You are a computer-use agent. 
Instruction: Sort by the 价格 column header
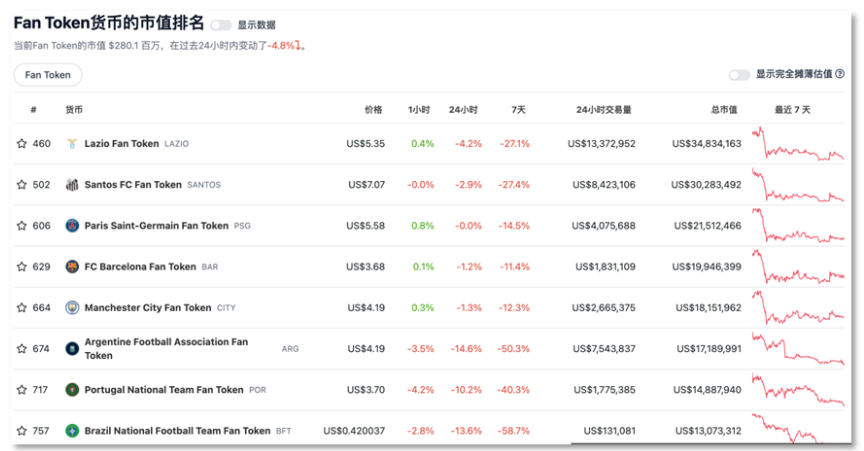tap(373, 110)
